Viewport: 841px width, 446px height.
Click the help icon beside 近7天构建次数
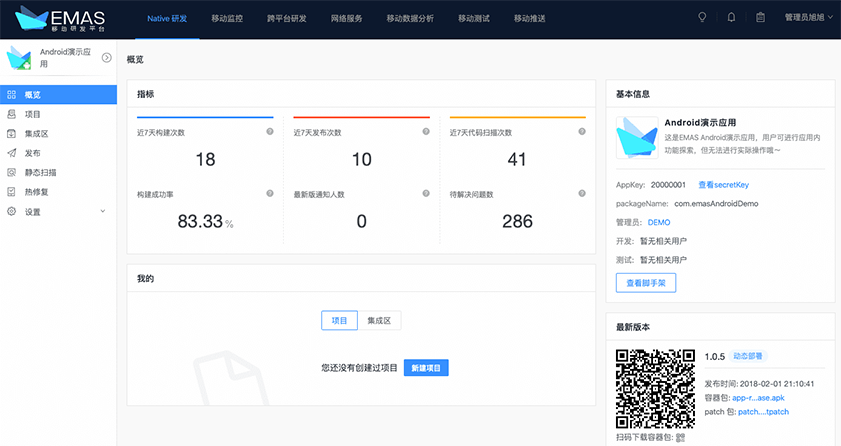click(x=270, y=132)
